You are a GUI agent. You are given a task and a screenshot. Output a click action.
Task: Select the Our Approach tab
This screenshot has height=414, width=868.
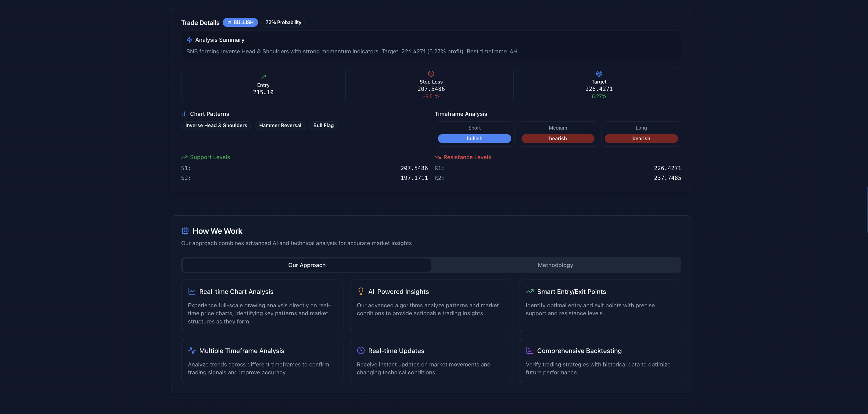pyautogui.click(x=307, y=265)
